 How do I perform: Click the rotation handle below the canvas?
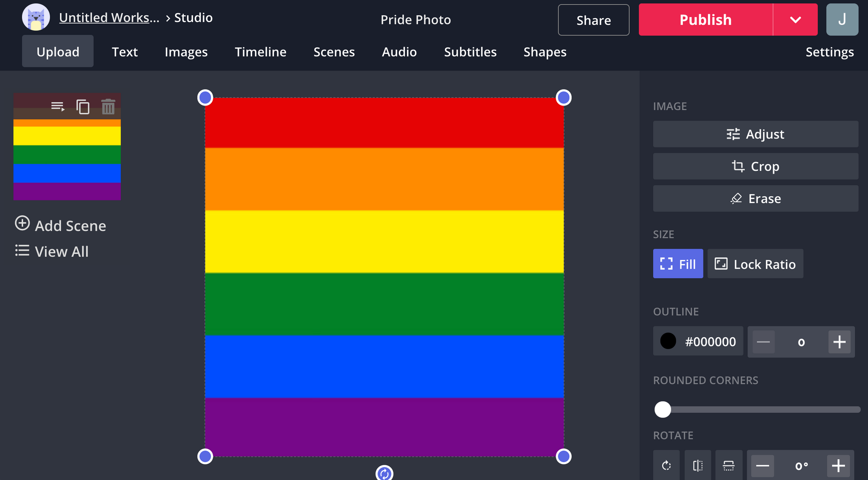tap(384, 473)
